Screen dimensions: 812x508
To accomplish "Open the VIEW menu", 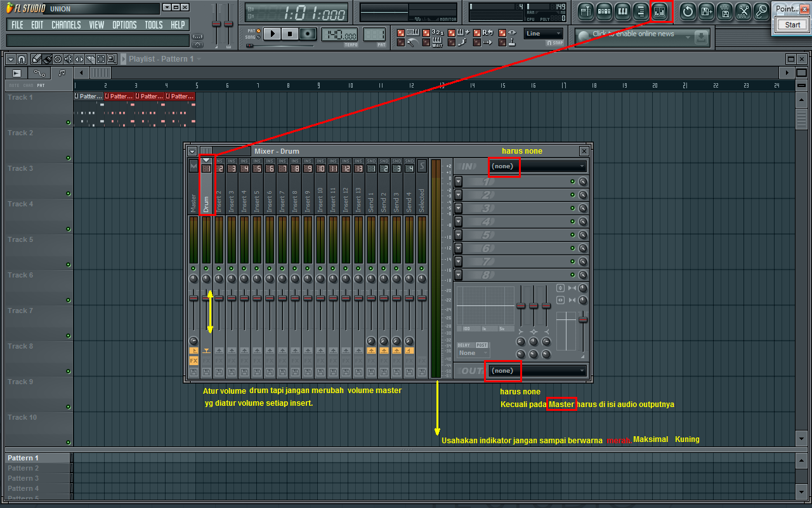I will pyautogui.click(x=96, y=25).
